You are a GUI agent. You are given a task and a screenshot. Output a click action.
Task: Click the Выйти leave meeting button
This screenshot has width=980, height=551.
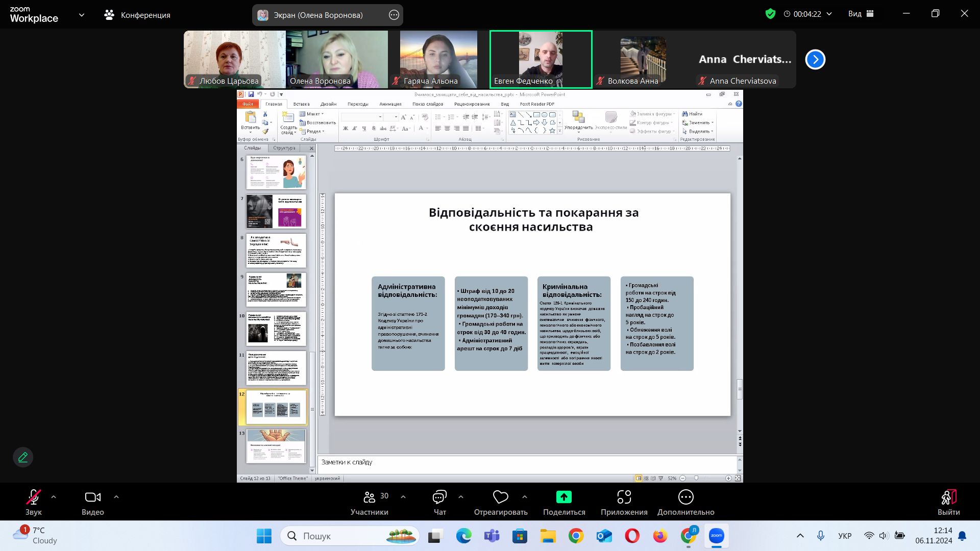[948, 503]
